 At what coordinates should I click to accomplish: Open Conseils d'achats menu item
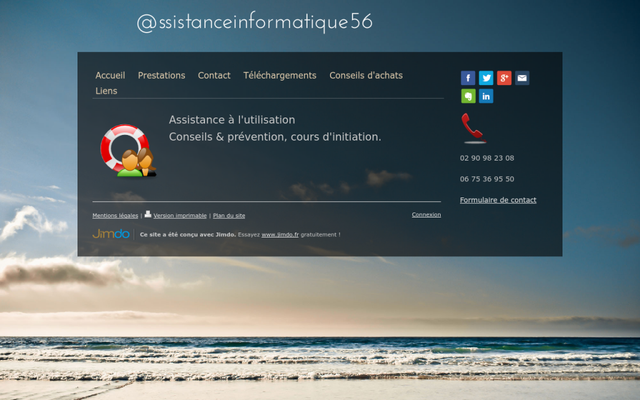[x=366, y=76]
